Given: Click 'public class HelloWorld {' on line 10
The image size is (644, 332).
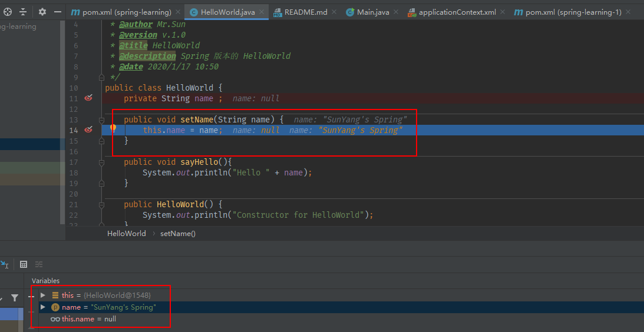Looking at the screenshot, I should coord(163,88).
